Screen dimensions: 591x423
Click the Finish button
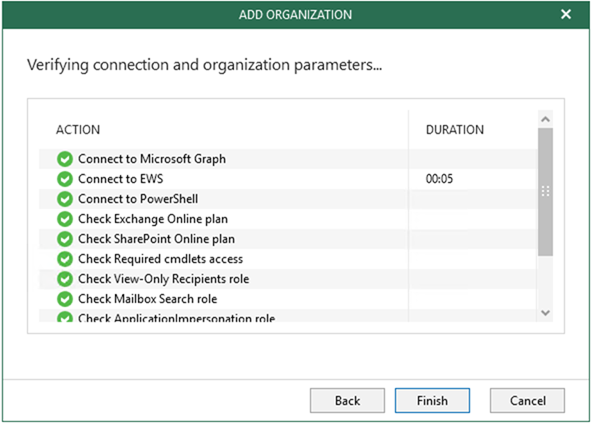[432, 400]
